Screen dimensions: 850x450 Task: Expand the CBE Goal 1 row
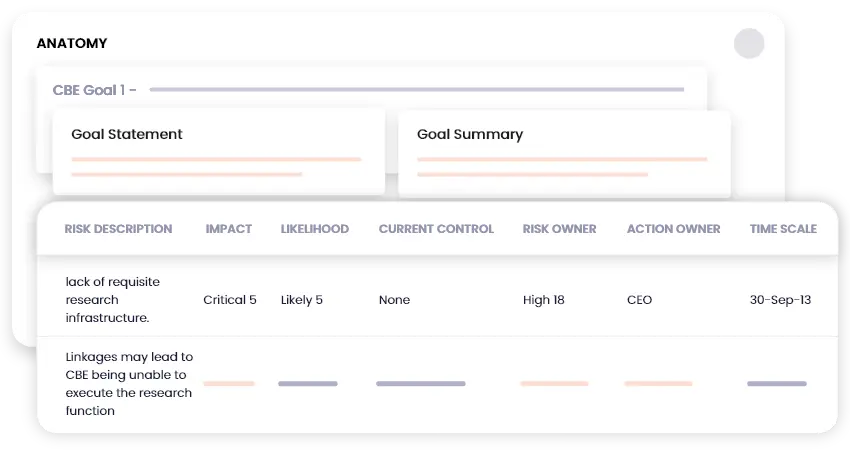[95, 90]
